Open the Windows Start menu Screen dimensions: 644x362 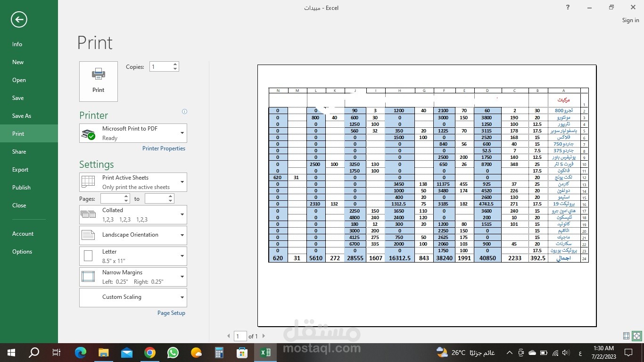pos(11,353)
